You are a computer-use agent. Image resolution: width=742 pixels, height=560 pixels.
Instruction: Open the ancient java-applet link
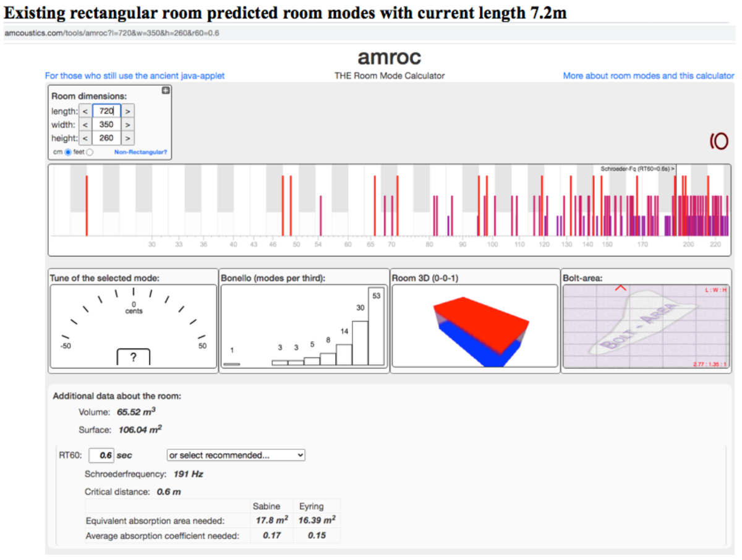point(135,76)
